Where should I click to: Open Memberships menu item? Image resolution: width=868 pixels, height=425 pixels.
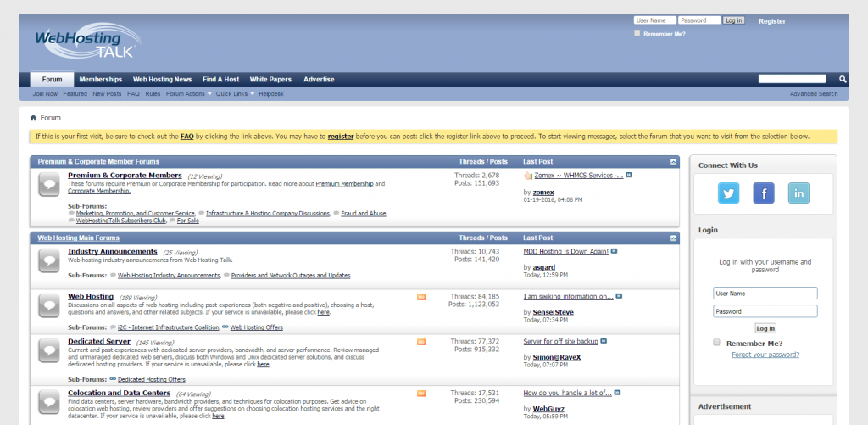[101, 79]
